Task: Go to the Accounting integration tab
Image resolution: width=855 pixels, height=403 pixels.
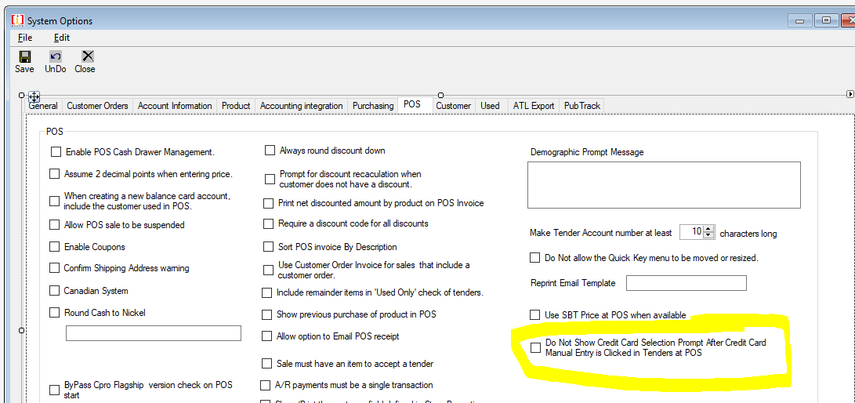Action: [302, 106]
